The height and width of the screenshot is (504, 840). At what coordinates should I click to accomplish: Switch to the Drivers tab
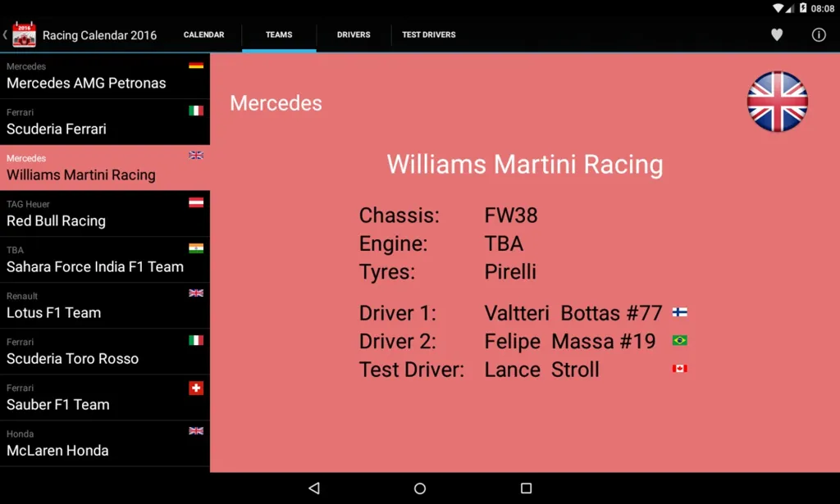(354, 34)
